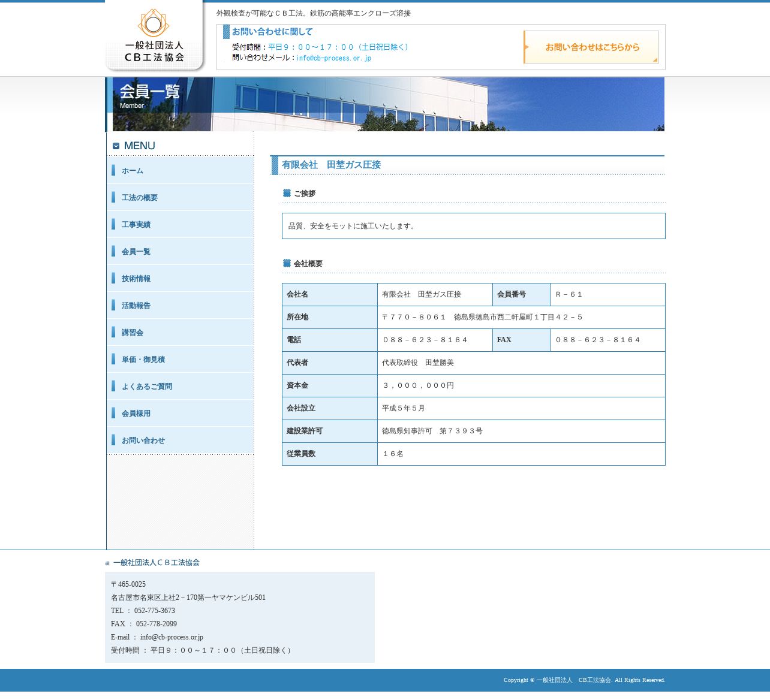Screen dimensions: 770x700
Task: Open 会員様用 menu item
Action: [180, 414]
